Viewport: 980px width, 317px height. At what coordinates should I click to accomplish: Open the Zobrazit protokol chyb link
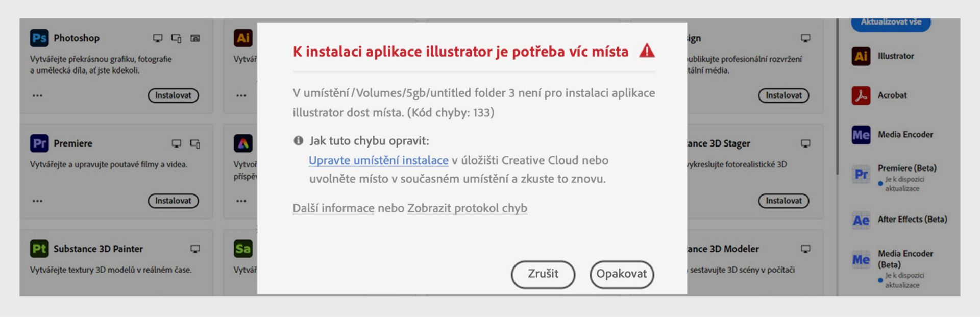tap(467, 208)
